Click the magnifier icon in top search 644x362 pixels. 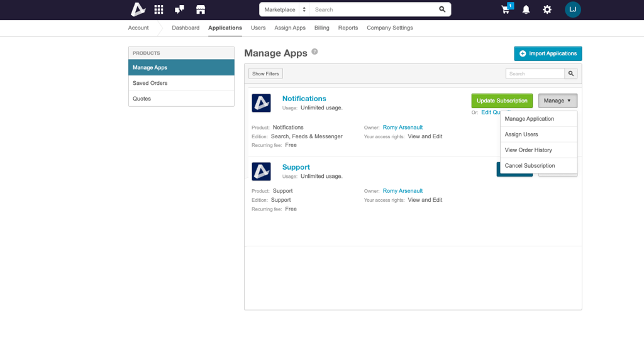pyautogui.click(x=442, y=9)
